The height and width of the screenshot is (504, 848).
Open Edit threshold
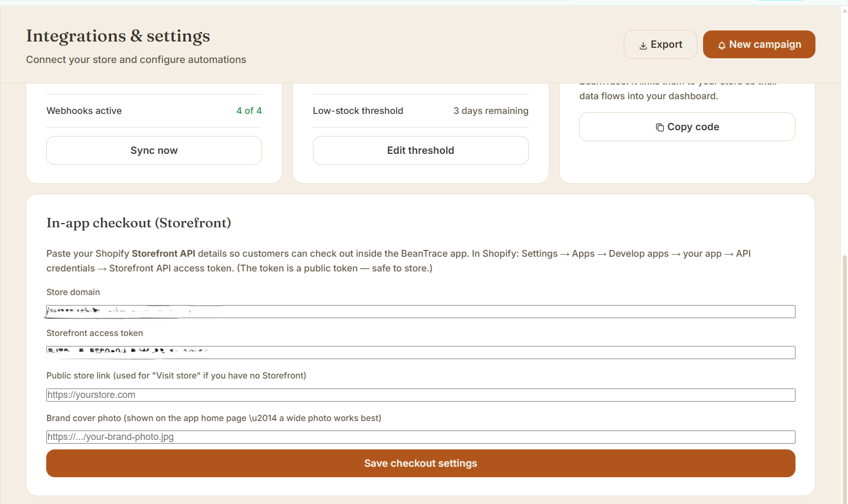tap(421, 150)
